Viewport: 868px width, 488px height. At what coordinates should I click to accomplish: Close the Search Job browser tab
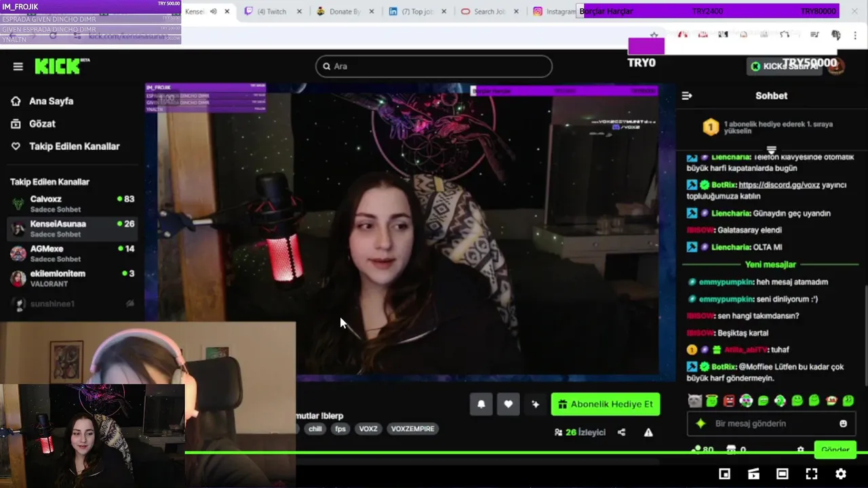[516, 12]
